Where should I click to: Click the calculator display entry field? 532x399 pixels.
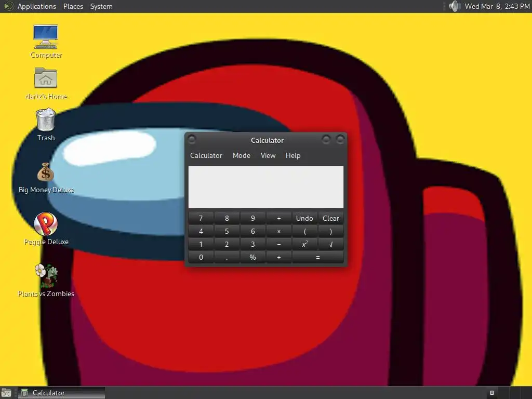pyautogui.click(x=265, y=187)
